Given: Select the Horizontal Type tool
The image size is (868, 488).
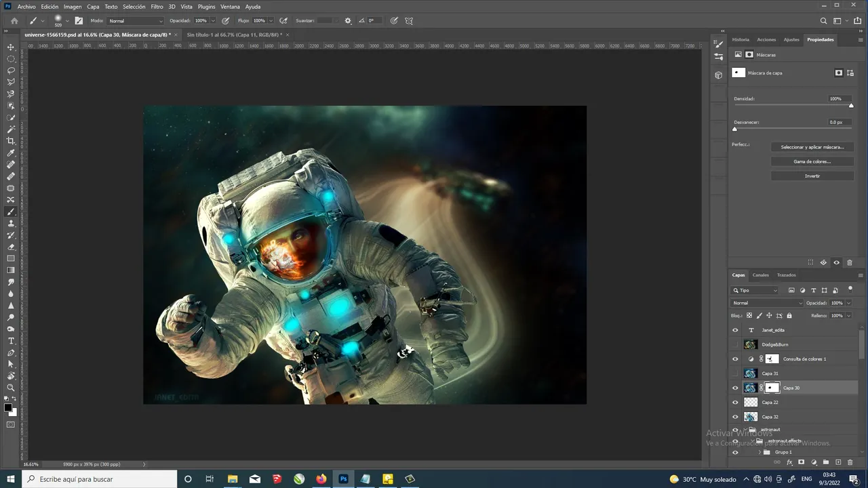Looking at the screenshot, I should (11, 341).
